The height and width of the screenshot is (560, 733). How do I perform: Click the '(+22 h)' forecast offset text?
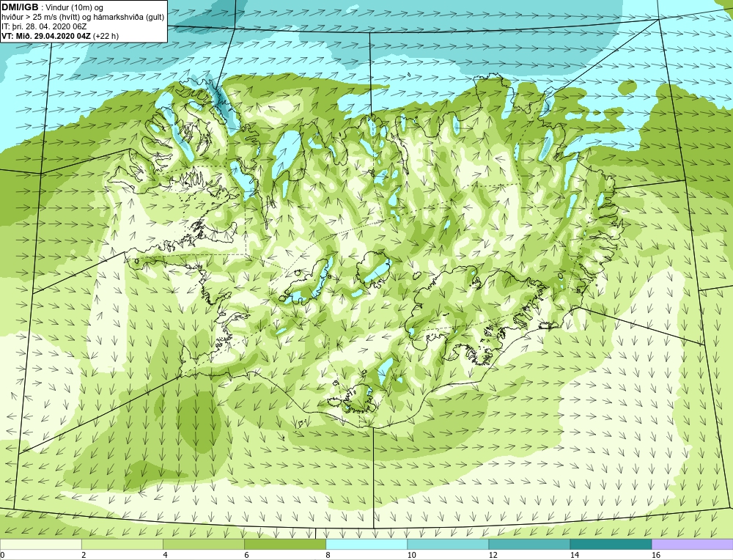pyautogui.click(x=106, y=36)
